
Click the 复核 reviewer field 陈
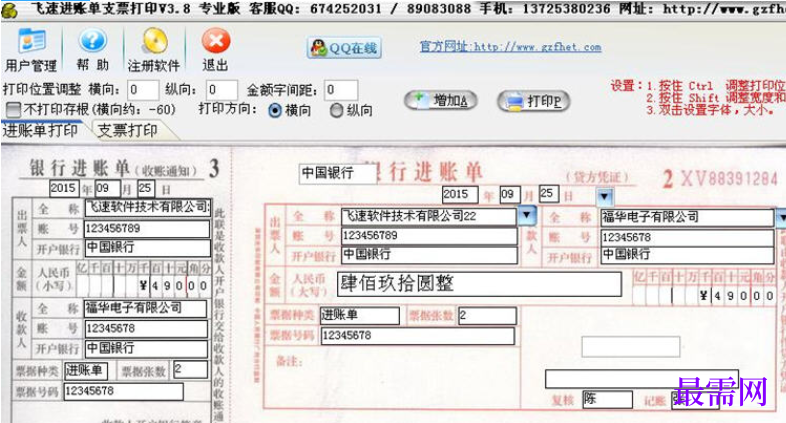[608, 399]
